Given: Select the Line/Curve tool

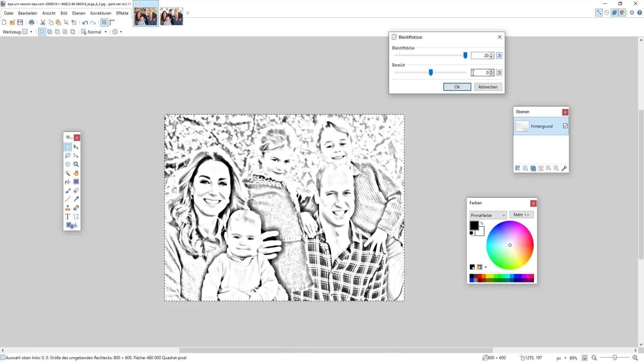Looking at the screenshot, I should point(76,217).
